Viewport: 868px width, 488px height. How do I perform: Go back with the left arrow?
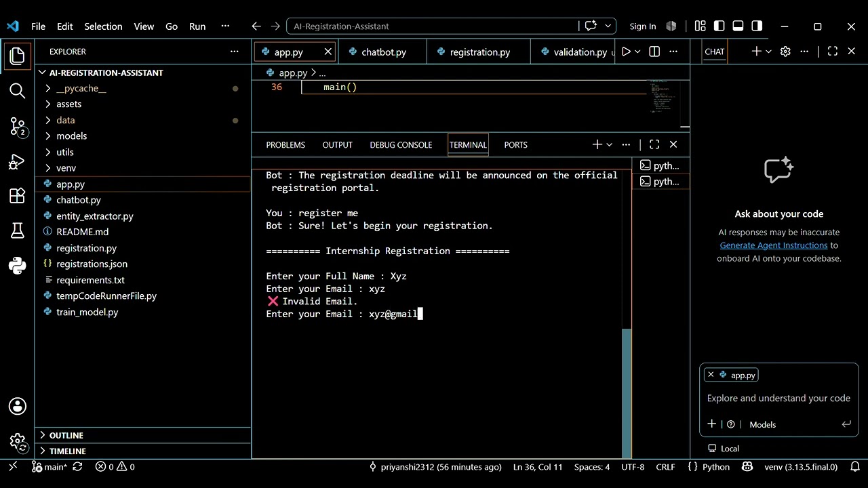pos(256,26)
